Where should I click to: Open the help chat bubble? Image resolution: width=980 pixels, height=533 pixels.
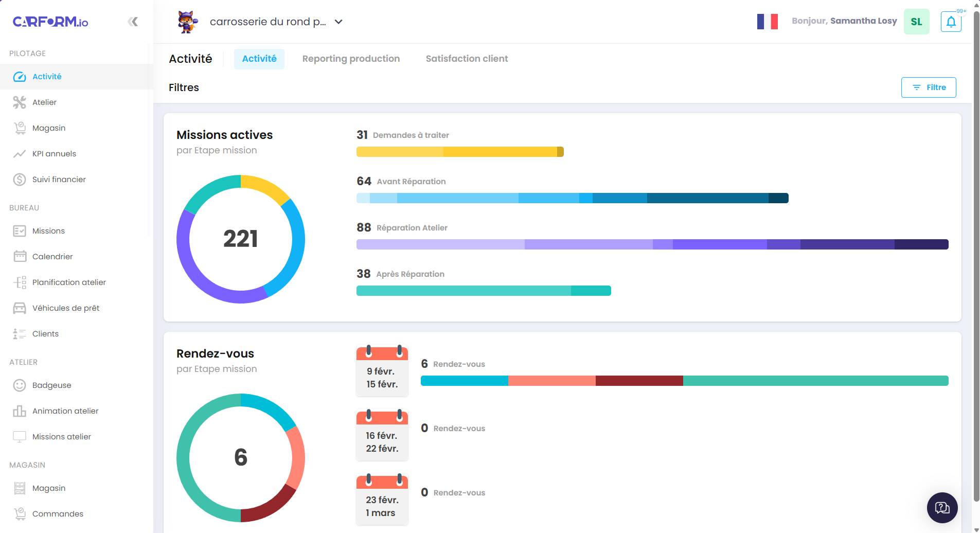pos(941,508)
